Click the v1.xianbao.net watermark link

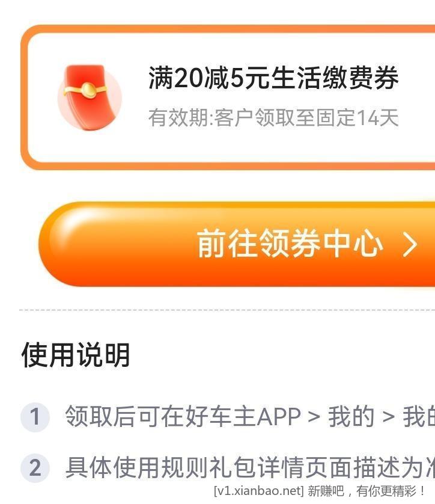pos(259,491)
